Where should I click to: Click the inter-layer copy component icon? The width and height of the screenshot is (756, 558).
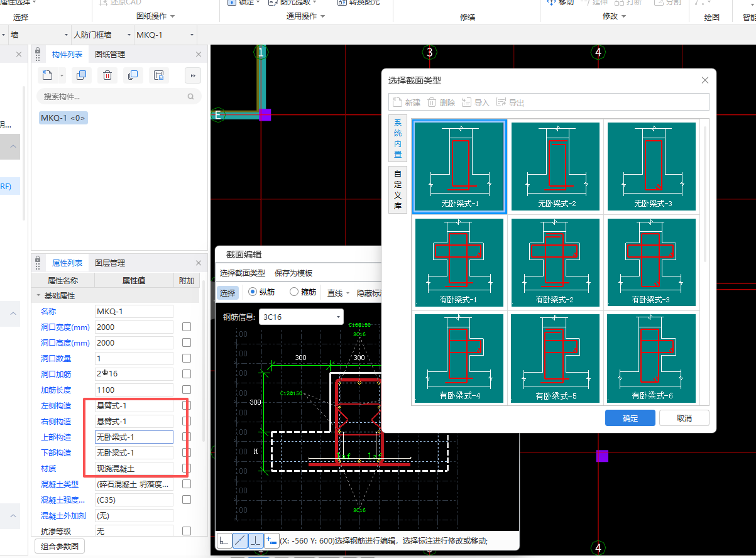(x=133, y=75)
